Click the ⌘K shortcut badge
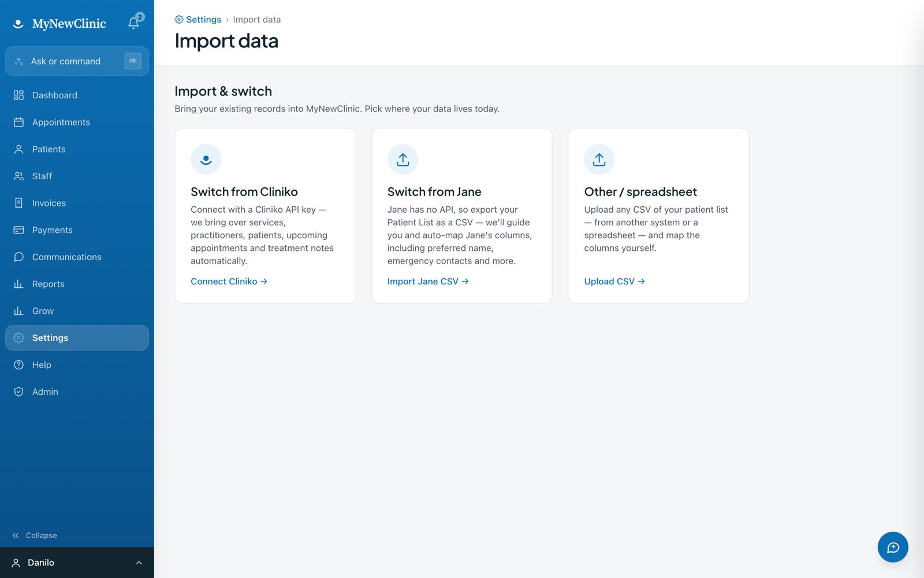 tap(133, 61)
